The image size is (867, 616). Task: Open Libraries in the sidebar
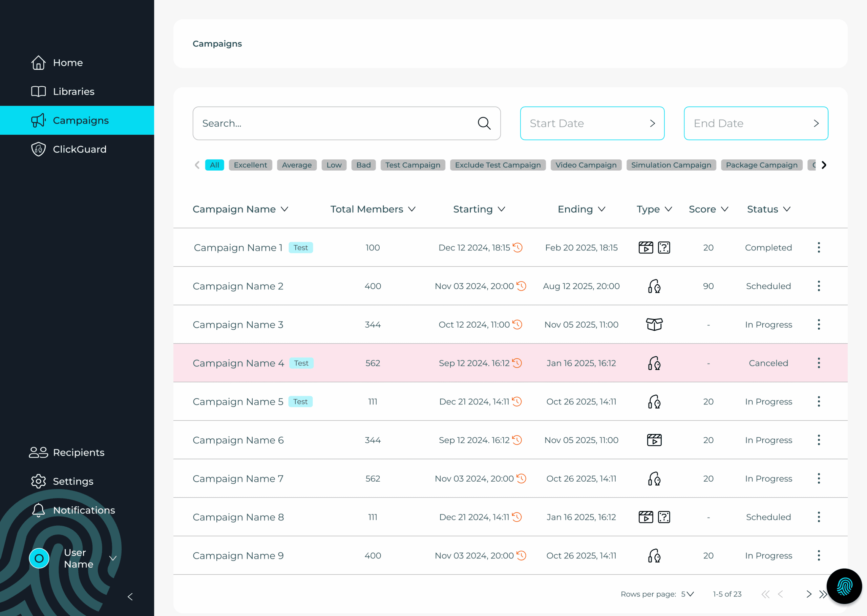coord(63,91)
